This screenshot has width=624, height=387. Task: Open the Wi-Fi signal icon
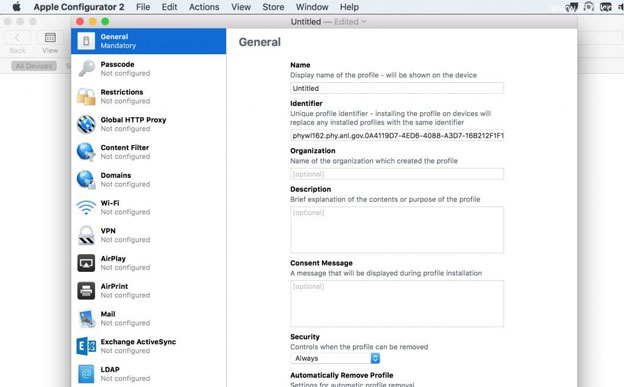86,207
